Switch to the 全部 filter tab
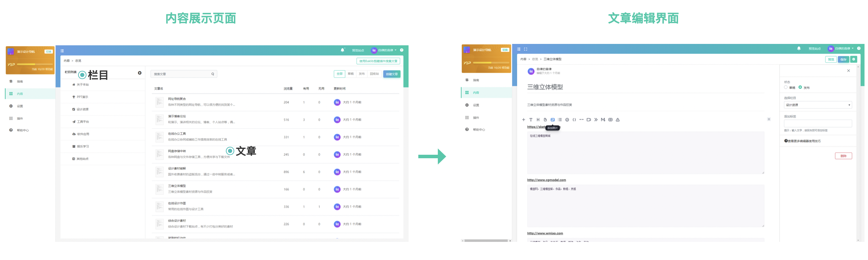The width and height of the screenshot is (868, 260). (340, 74)
